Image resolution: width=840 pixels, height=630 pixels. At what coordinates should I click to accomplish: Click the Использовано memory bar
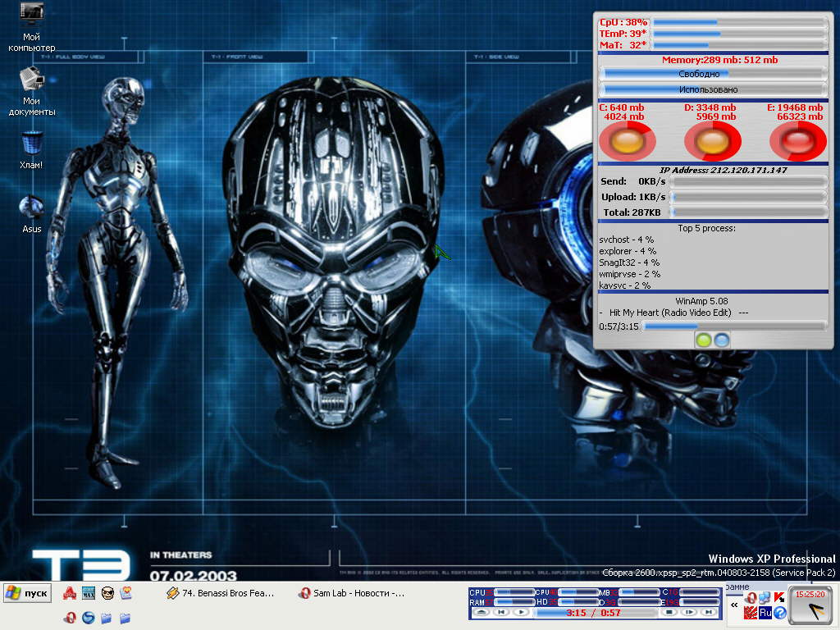(714, 89)
